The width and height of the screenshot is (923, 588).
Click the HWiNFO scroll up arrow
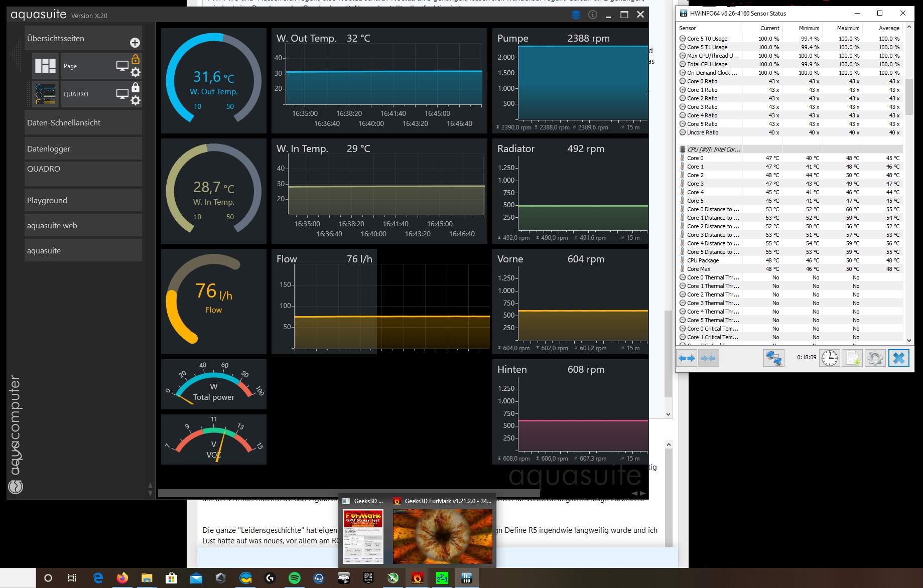coord(909,28)
